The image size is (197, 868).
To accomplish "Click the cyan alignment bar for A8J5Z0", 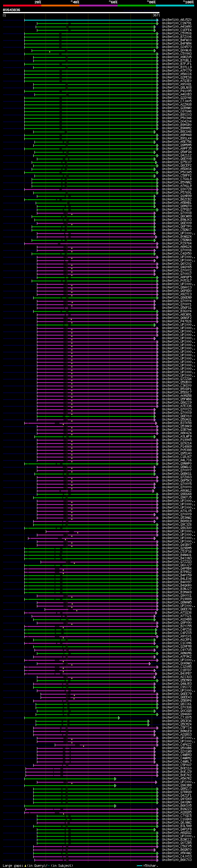I will click(x=91, y=20).
